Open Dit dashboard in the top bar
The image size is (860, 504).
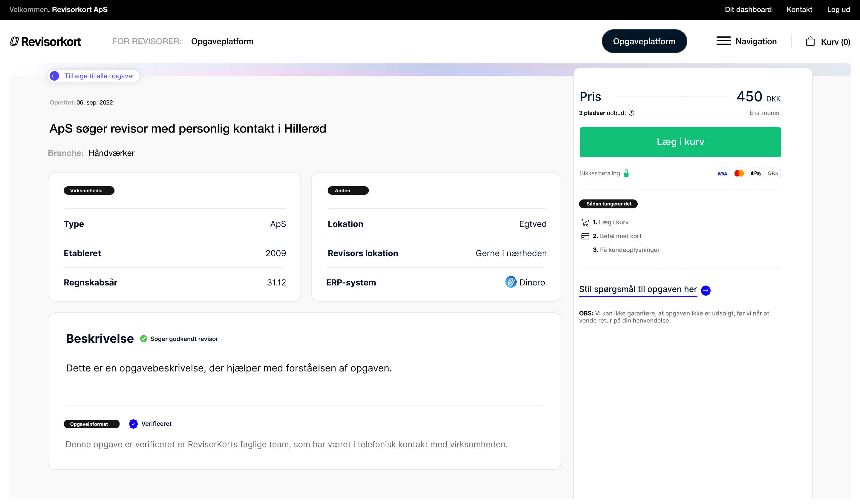click(x=748, y=10)
